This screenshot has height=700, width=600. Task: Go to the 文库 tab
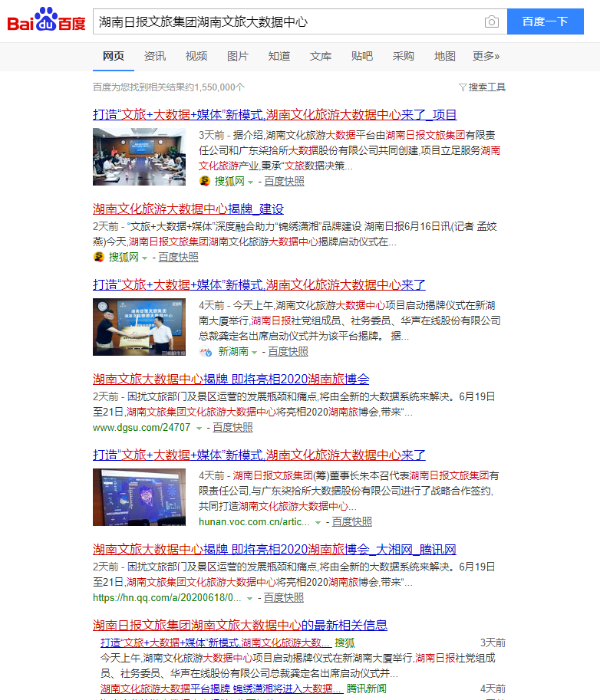pyautogui.click(x=321, y=56)
